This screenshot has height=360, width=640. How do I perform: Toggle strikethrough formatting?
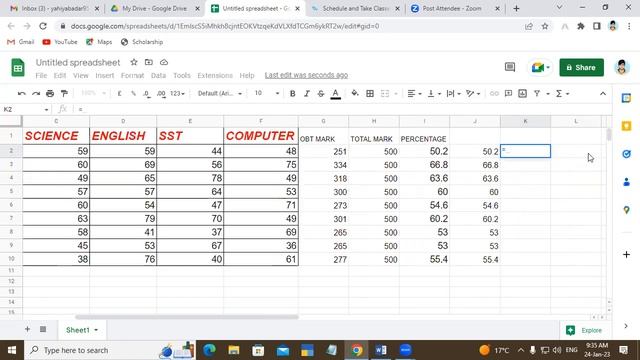point(321,93)
